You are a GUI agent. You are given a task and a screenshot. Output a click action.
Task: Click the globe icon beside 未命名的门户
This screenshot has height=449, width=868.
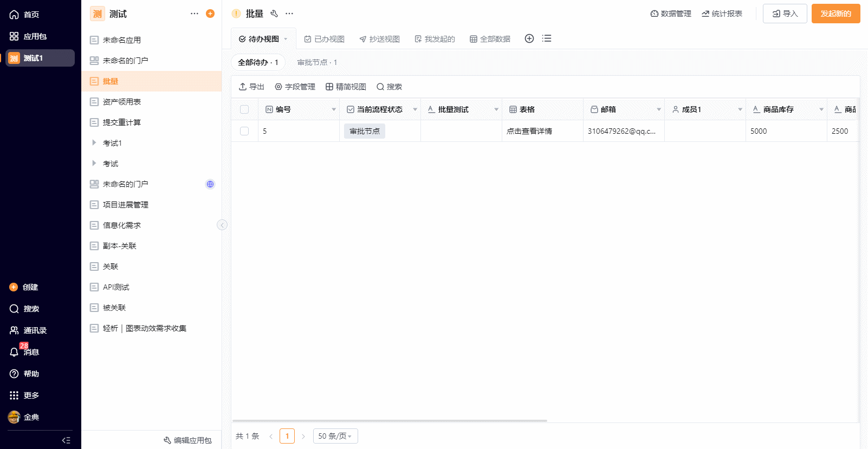tap(210, 184)
